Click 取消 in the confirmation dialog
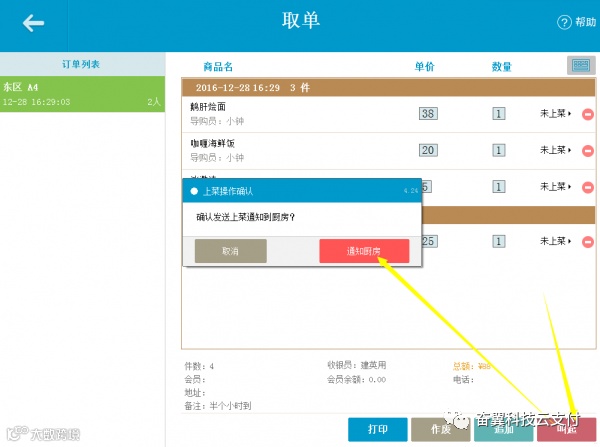 [x=231, y=251]
